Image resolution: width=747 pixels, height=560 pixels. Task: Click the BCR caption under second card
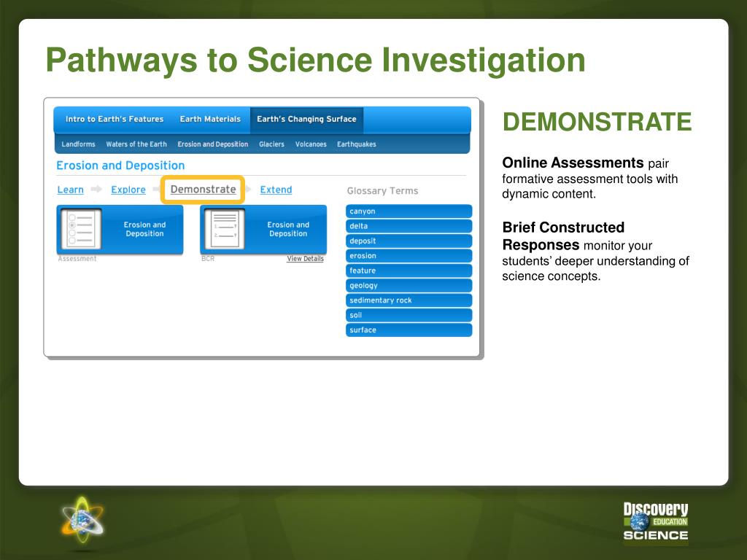208,259
